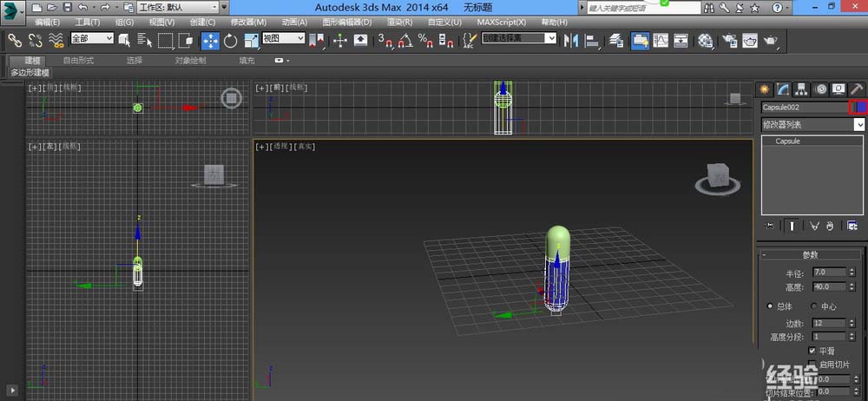Toggle the keyboard shortcut override button

(360, 41)
